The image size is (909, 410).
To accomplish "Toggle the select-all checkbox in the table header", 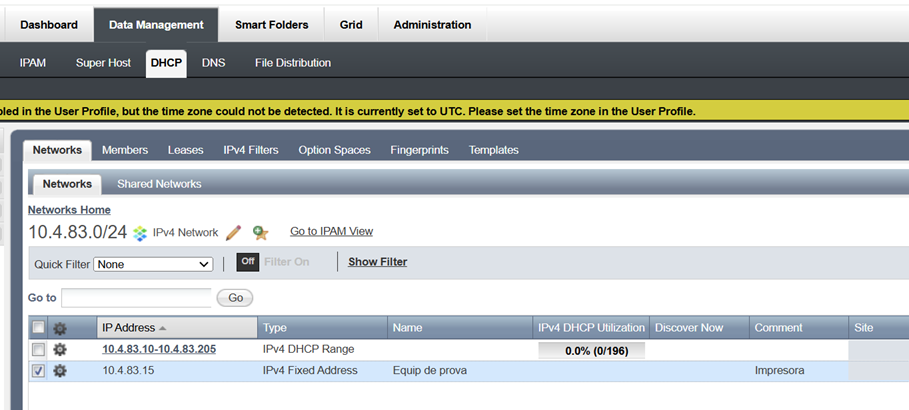I will tap(38, 328).
